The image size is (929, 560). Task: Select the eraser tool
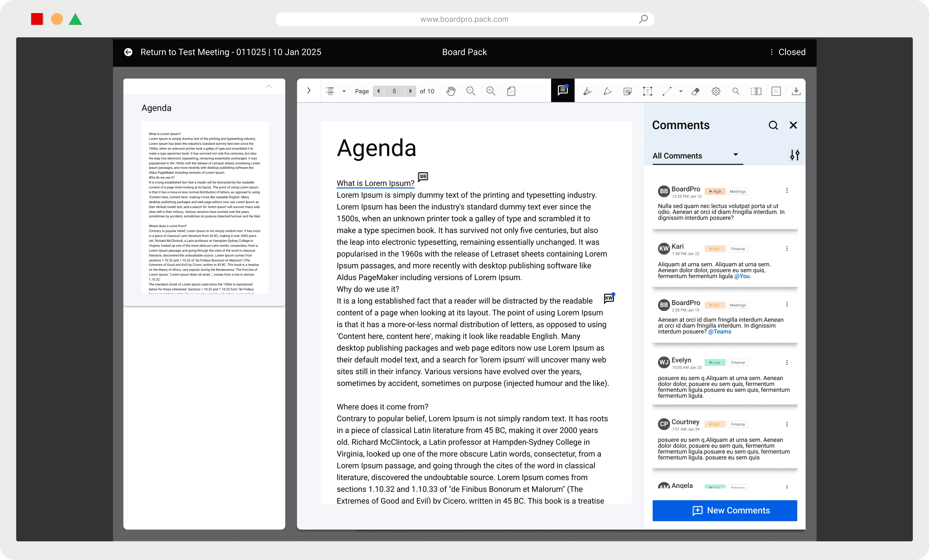pyautogui.click(x=696, y=91)
